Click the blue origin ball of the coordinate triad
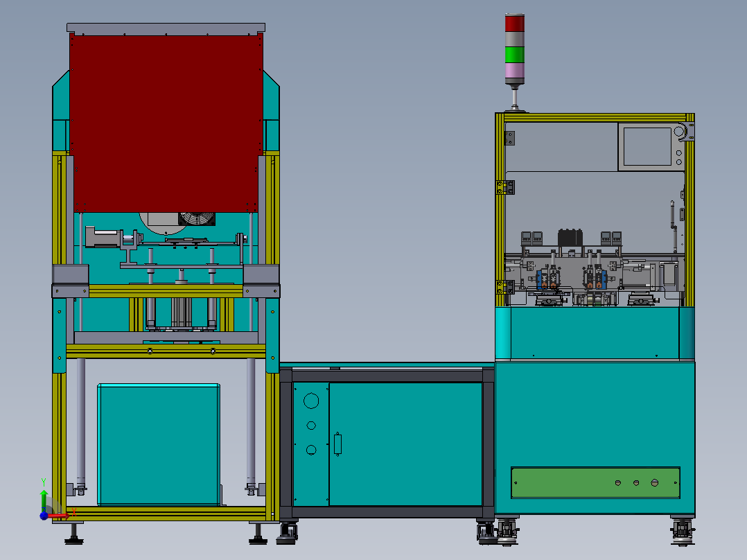Viewport: 747px width, 560px height. (x=44, y=516)
